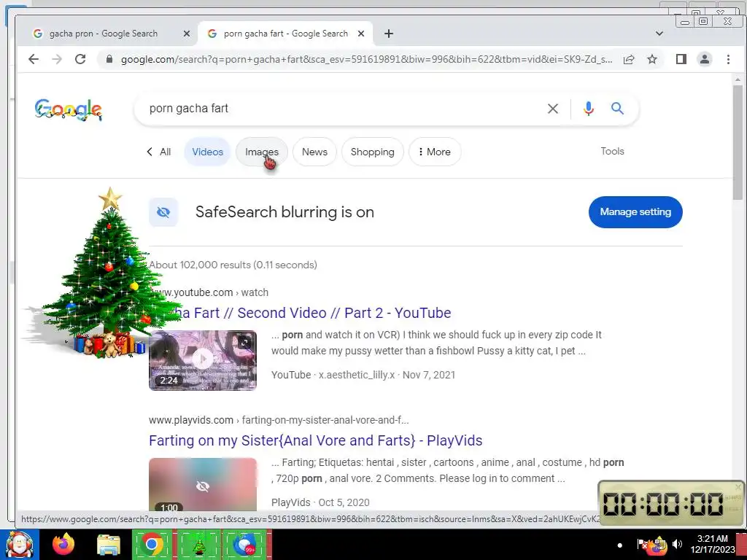This screenshot has width=747, height=560.
Task: Click the 'Nov 7, 2021' result date
Action: (429, 375)
